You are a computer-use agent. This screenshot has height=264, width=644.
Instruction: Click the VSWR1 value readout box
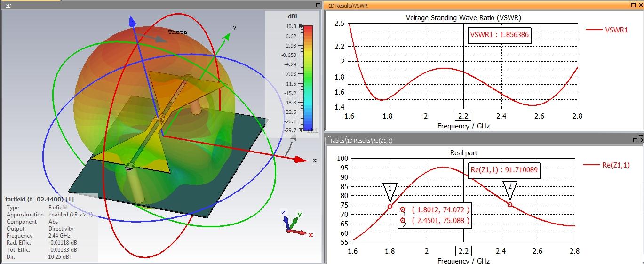tap(500, 35)
